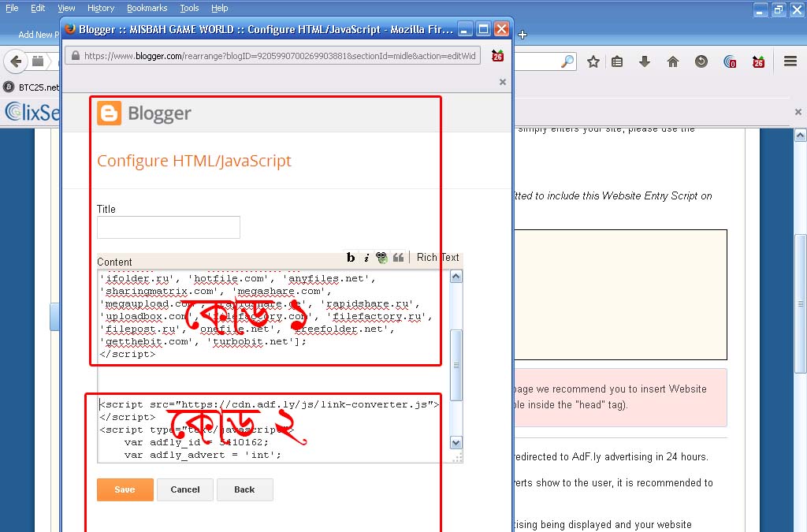Go to the Firefox home page icon
This screenshot has width=807, height=532.
point(673,61)
